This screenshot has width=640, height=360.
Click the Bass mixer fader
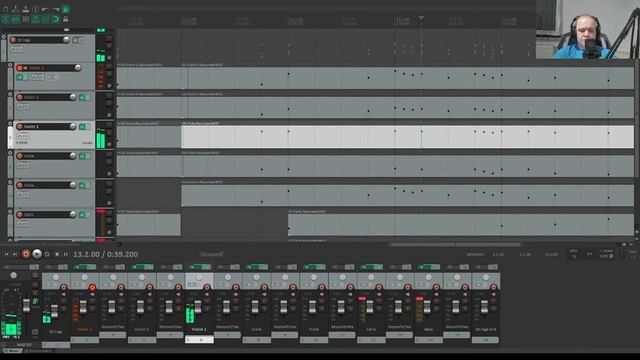pos(427,307)
